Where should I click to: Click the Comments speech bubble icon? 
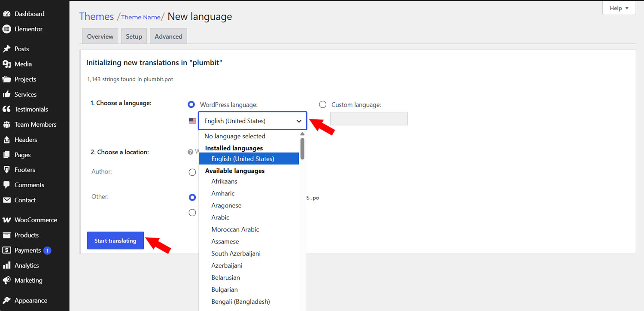pyautogui.click(x=6, y=185)
